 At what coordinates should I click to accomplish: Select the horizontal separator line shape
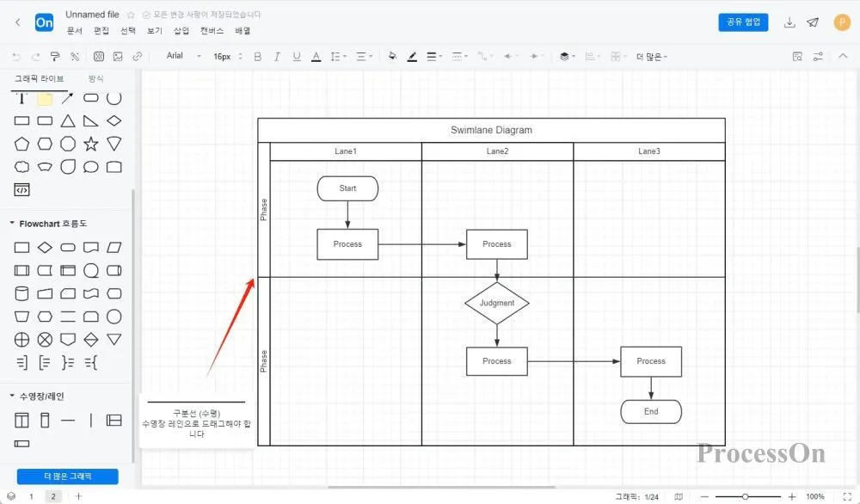tap(68, 421)
